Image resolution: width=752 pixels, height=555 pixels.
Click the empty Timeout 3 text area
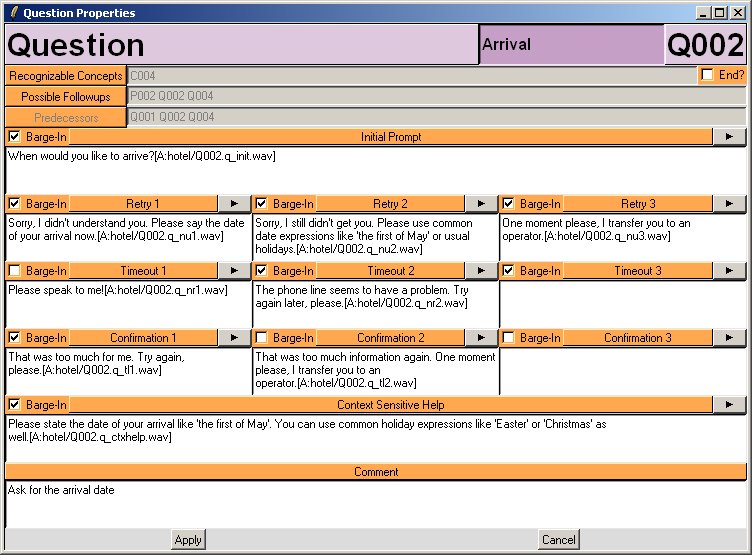point(623,304)
